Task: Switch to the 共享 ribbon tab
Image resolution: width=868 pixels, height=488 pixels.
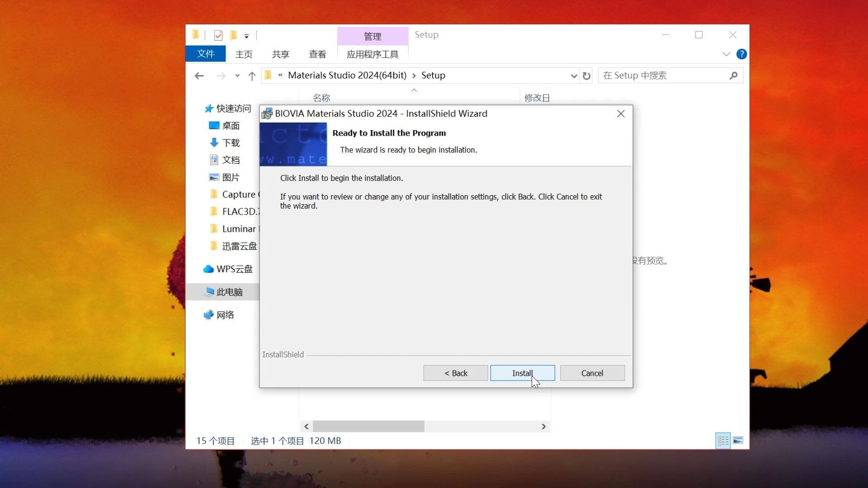Action: (280, 54)
